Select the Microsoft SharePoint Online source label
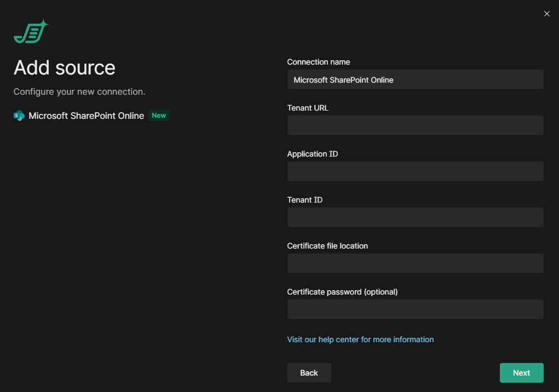 (x=87, y=116)
